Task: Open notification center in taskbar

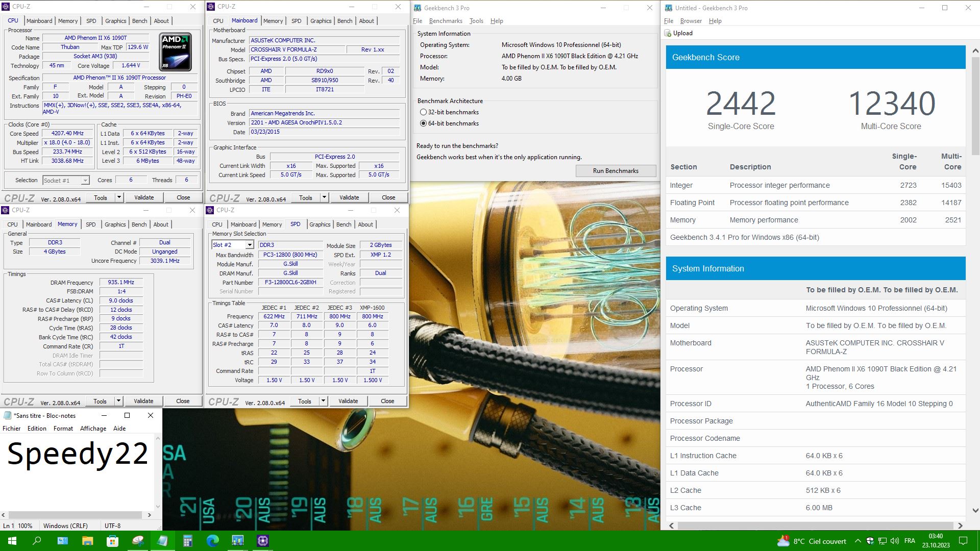Action: (x=963, y=541)
